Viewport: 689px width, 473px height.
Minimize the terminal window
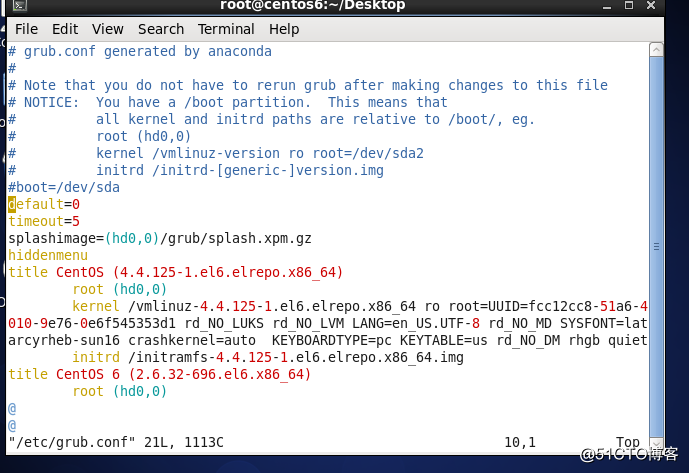607,6
